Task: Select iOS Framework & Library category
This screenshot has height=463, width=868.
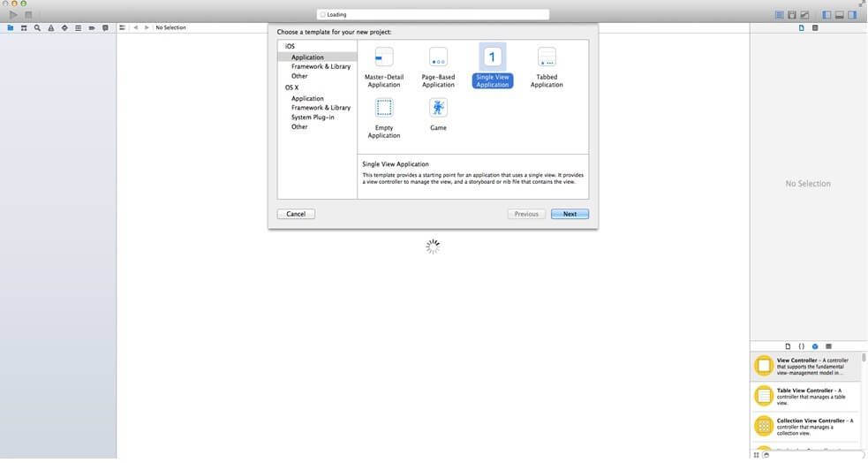Action: click(x=321, y=66)
